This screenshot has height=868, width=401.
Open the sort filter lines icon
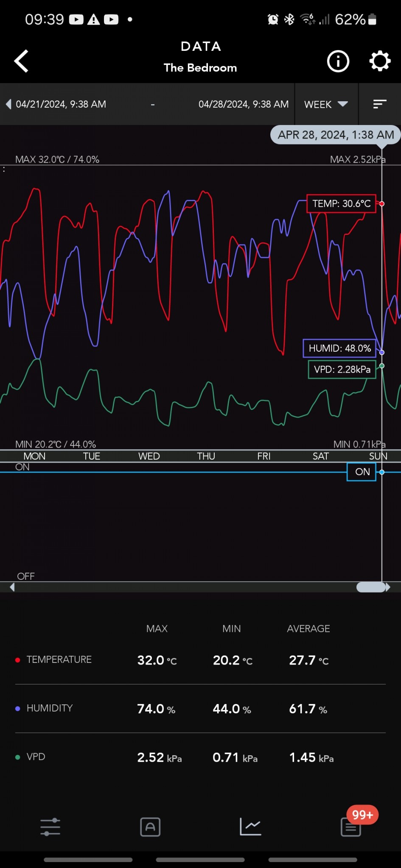(379, 104)
